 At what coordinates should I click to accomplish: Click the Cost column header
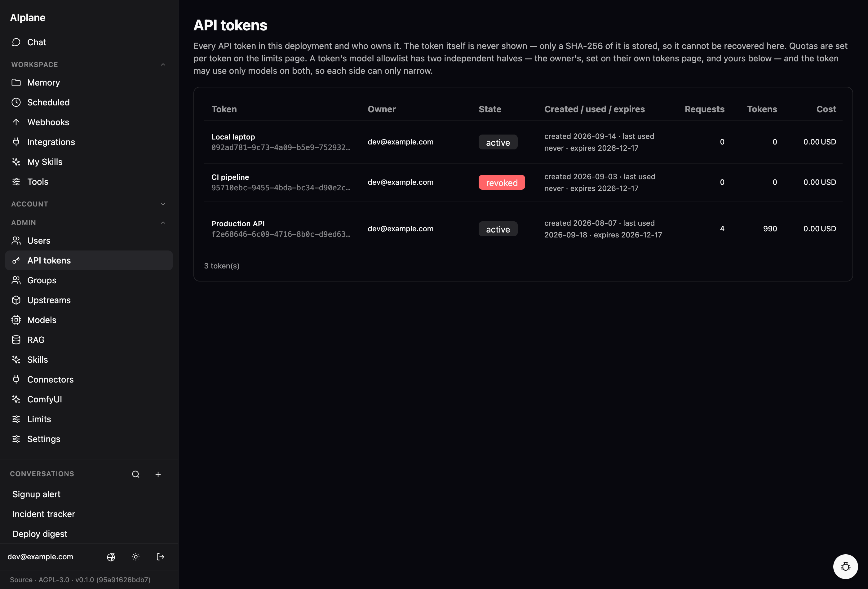coord(826,109)
